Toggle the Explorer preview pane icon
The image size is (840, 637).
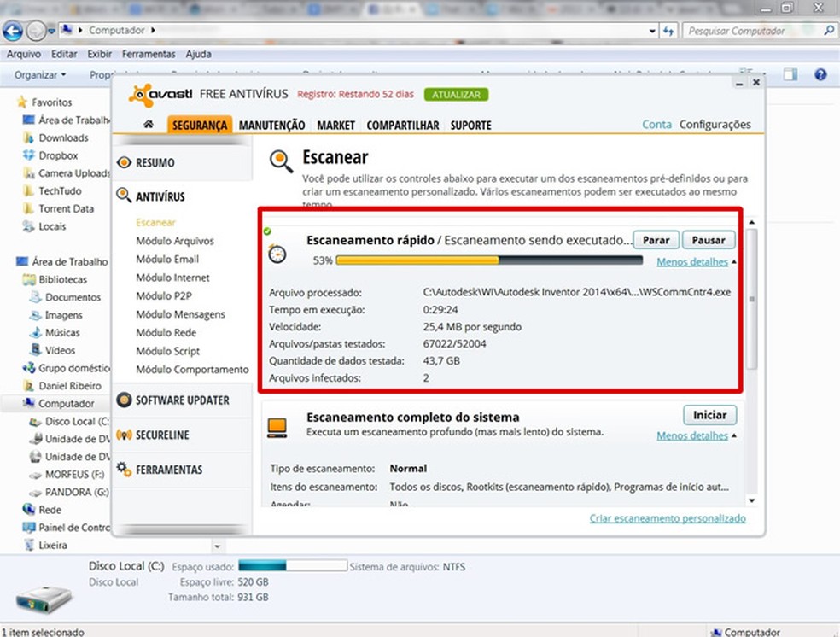pos(790,74)
